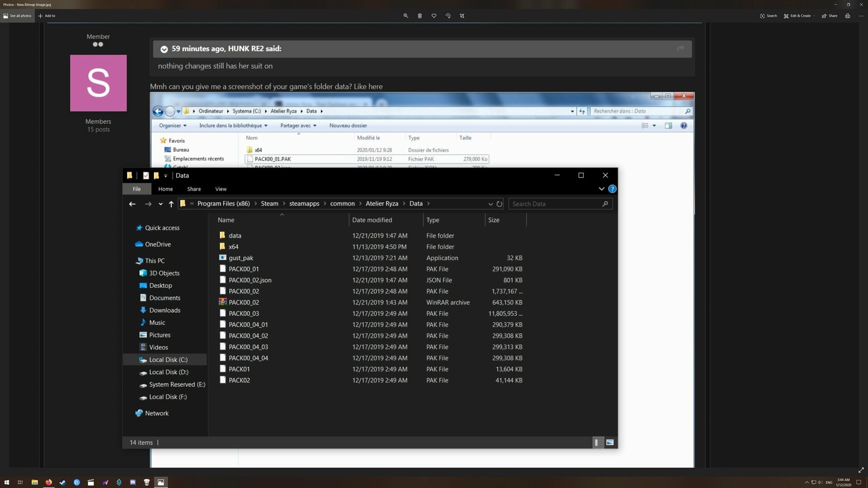Open address bar history dropdown

tap(491, 204)
